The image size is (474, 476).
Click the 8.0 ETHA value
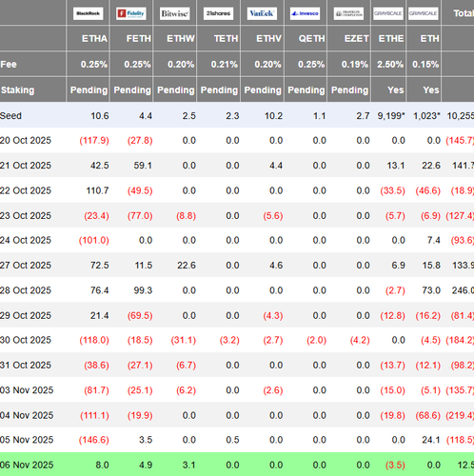click(x=102, y=465)
